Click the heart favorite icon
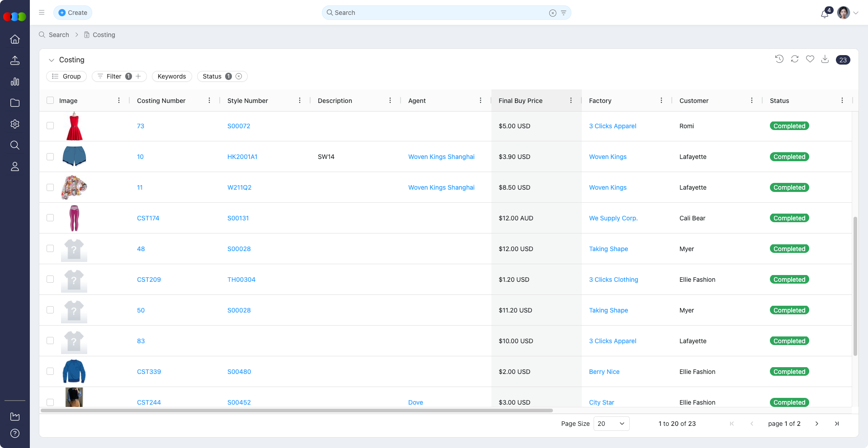Screen dimensions: 868x448 tap(810, 59)
